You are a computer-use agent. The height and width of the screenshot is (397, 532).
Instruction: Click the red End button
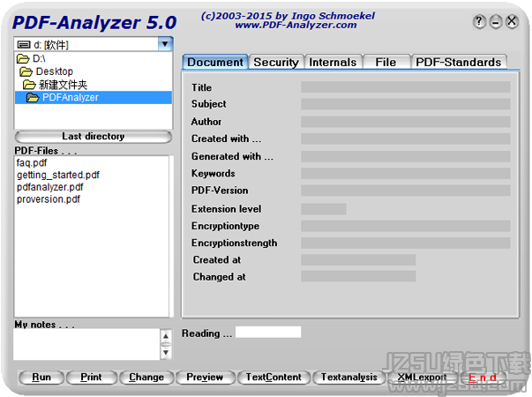(x=483, y=378)
